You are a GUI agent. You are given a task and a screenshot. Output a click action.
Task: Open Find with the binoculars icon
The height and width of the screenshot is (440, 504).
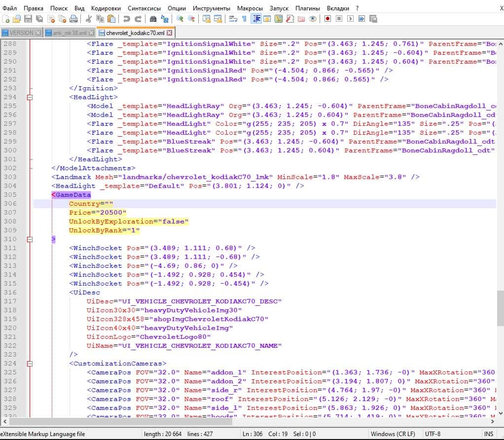[x=153, y=19]
